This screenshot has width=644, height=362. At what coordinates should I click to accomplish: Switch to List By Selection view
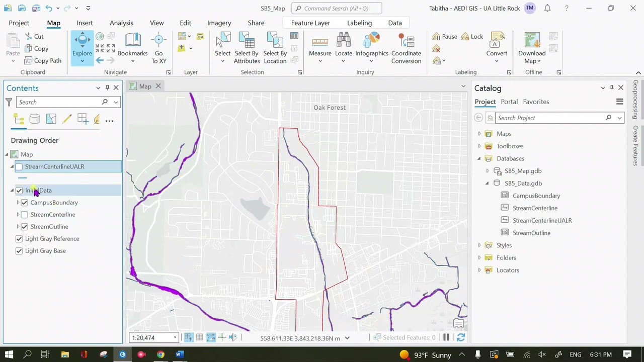(x=51, y=119)
